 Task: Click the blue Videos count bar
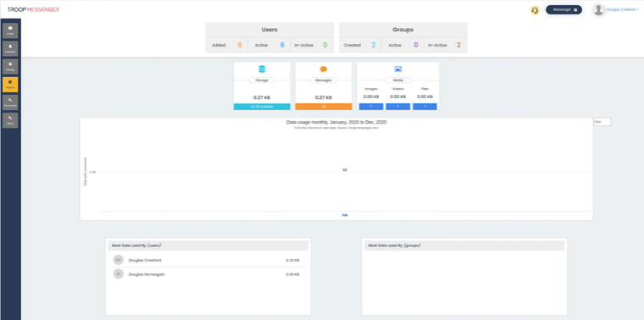coord(398,107)
